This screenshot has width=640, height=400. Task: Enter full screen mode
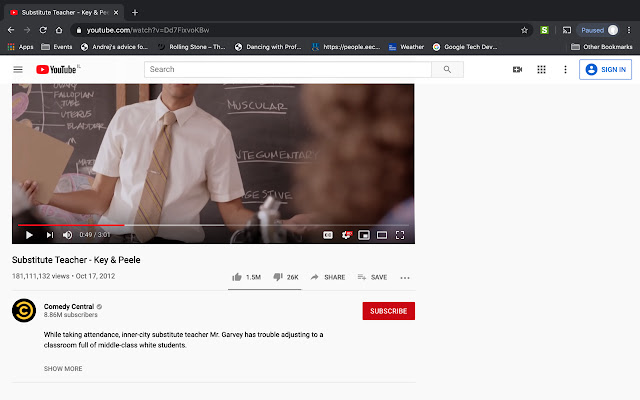click(400, 235)
